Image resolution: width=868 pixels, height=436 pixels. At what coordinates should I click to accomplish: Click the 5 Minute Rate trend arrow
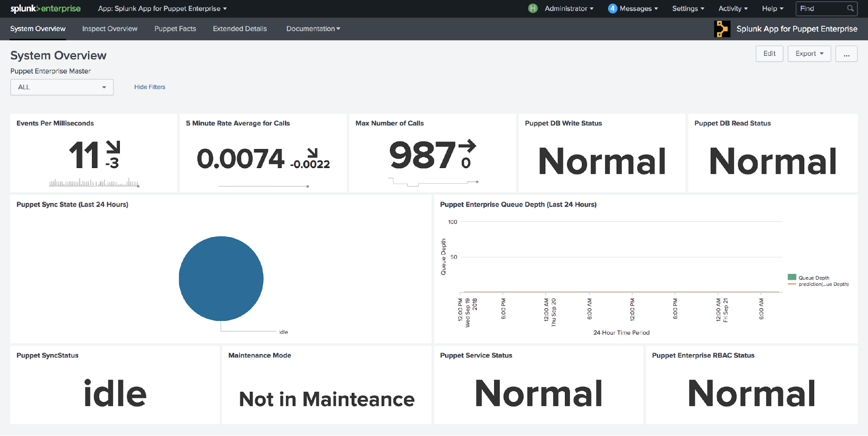click(312, 152)
